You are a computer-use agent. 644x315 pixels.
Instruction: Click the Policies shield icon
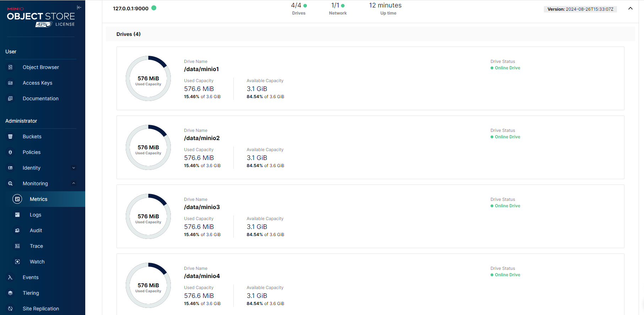(10, 152)
